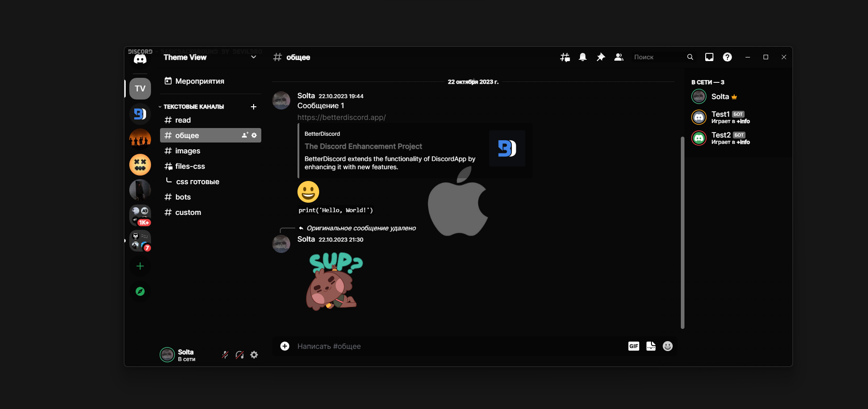Image resolution: width=868 pixels, height=409 pixels.
Task: Open notification settings via the bell icon
Action: click(x=583, y=57)
